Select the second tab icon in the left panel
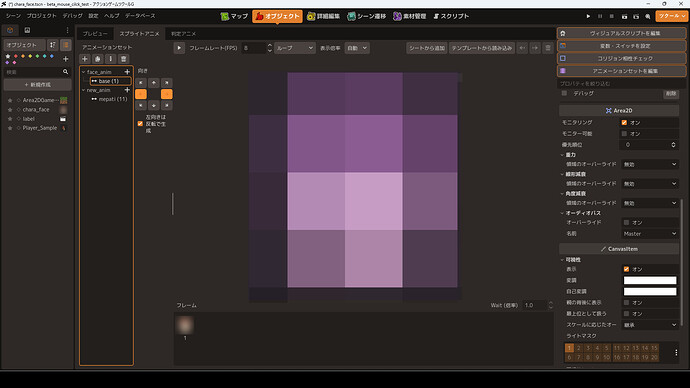The width and height of the screenshot is (690, 388). pyautogui.click(x=27, y=30)
